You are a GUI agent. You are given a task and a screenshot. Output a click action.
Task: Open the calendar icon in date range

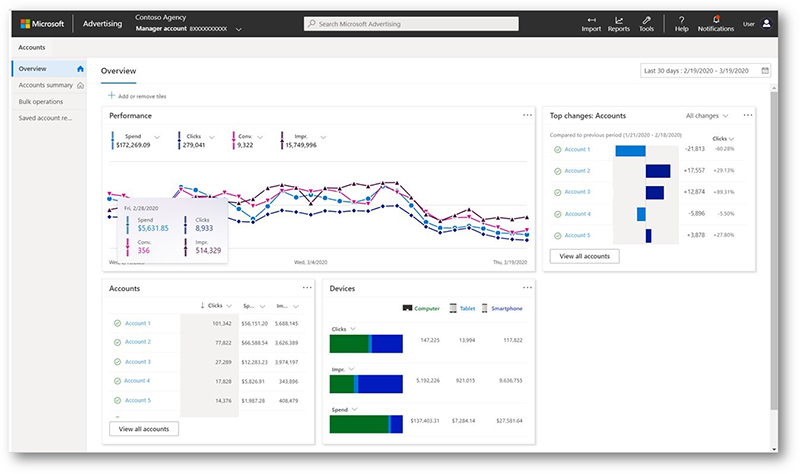[x=765, y=71]
